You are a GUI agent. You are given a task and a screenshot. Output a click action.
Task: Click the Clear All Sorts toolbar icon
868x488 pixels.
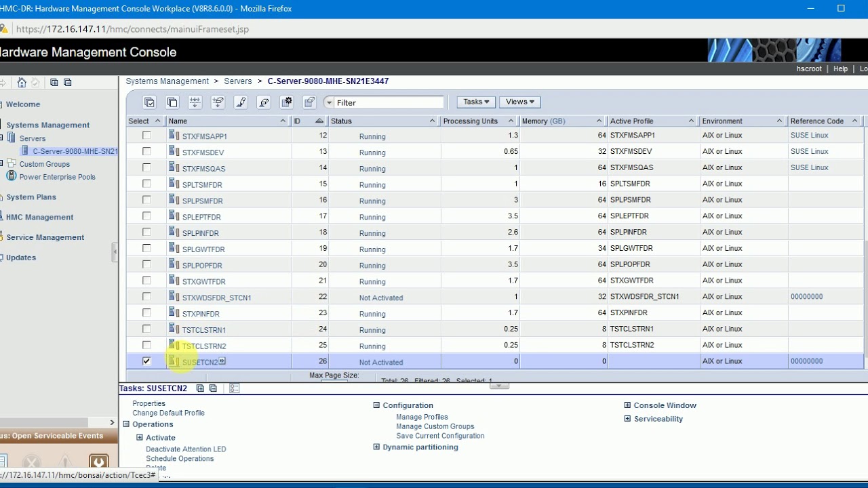tap(218, 102)
